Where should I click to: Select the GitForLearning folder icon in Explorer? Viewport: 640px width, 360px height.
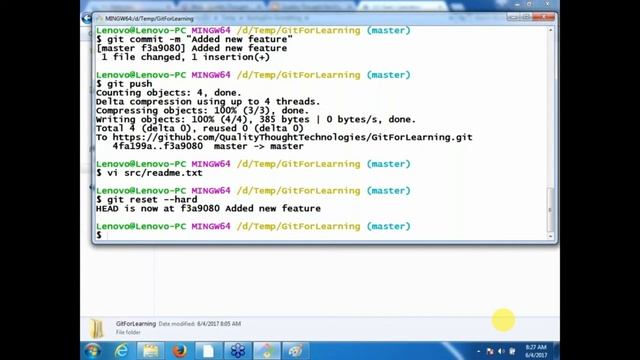(97, 329)
